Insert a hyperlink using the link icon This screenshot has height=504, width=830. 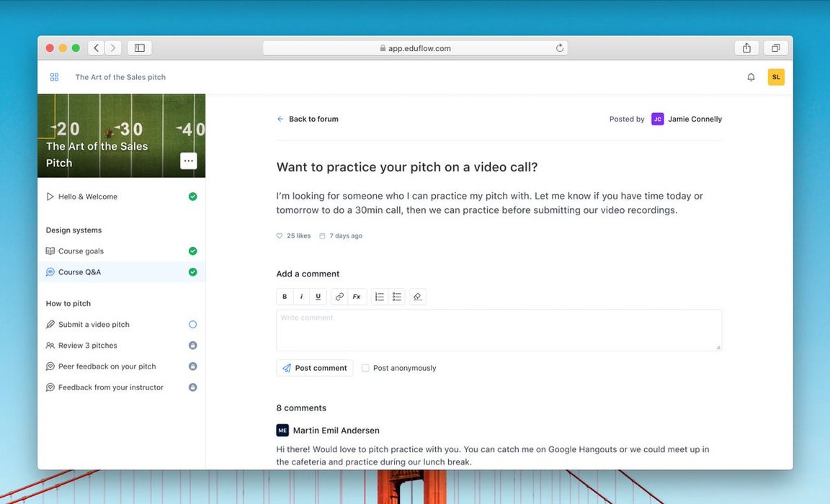click(339, 296)
